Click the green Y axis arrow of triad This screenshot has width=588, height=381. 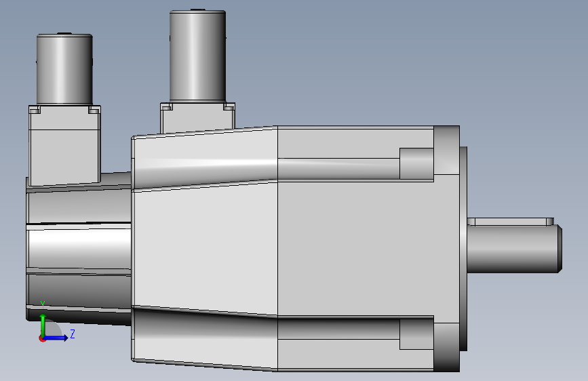point(43,325)
